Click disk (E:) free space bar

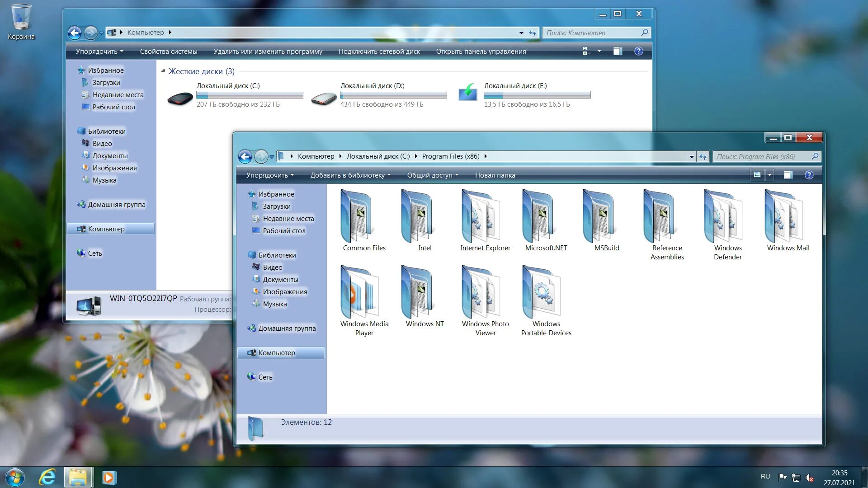click(537, 95)
